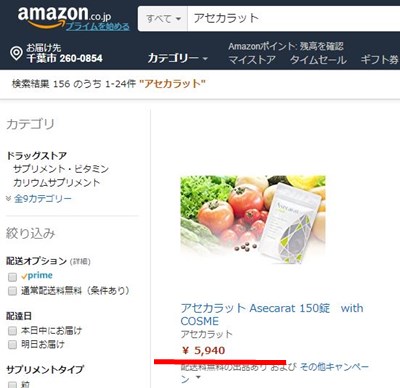400x388 pixels.
Task: Click the delivery location pin icon
Action: 16,53
